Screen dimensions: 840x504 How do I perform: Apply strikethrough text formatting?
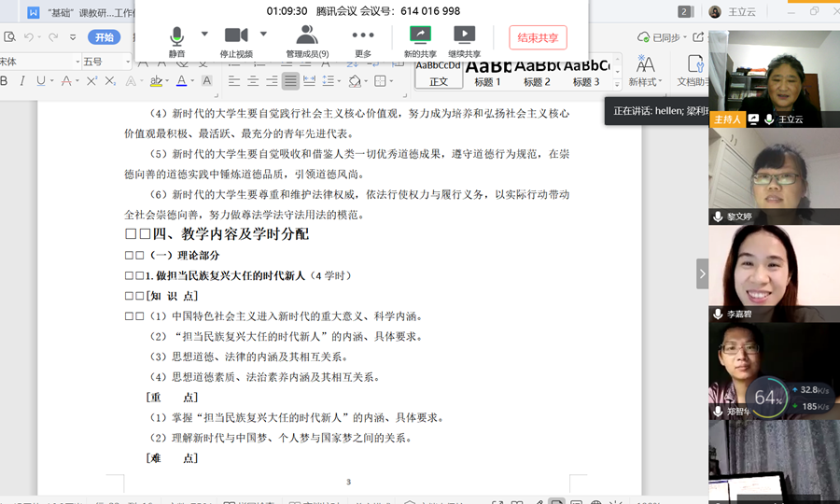pyautogui.click(x=65, y=82)
